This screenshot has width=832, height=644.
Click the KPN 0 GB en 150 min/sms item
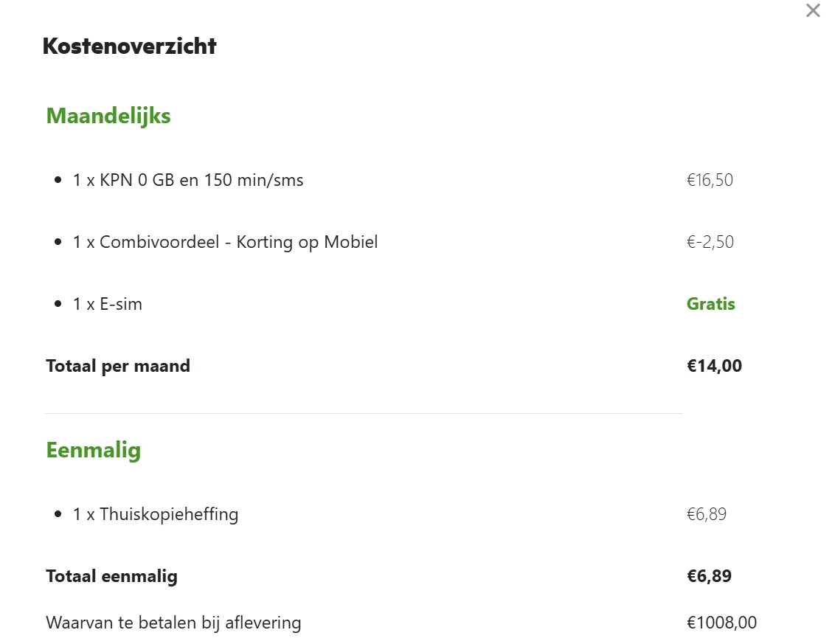click(x=188, y=180)
